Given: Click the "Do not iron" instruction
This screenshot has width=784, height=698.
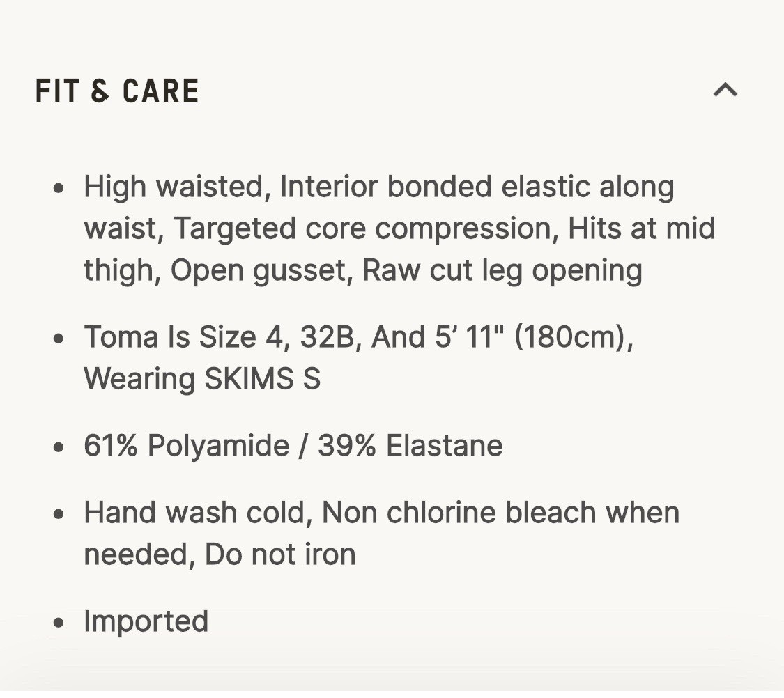Looking at the screenshot, I should pyautogui.click(x=280, y=554).
